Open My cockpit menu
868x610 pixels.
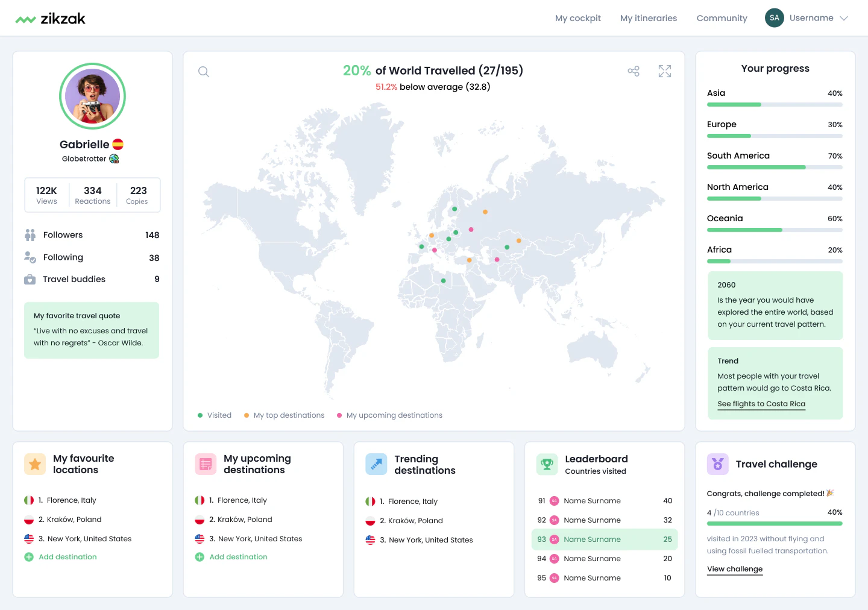click(578, 18)
